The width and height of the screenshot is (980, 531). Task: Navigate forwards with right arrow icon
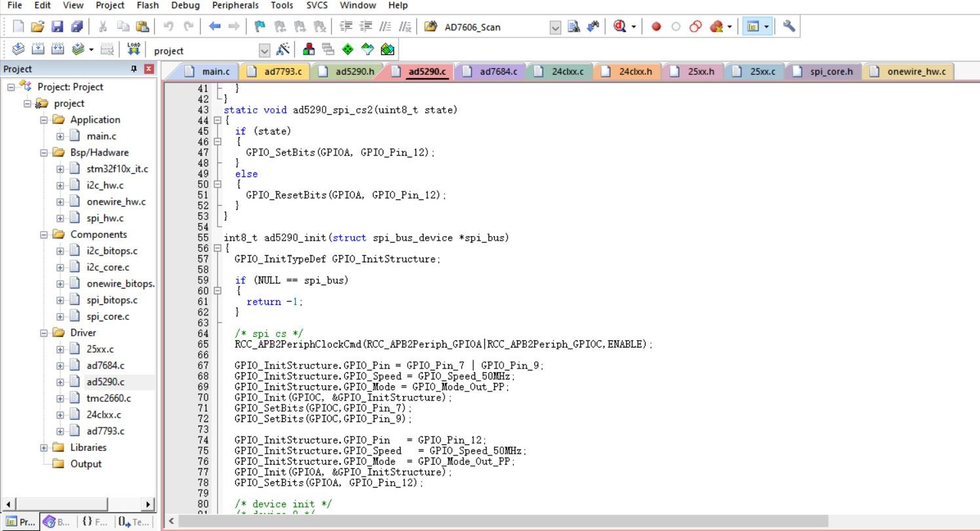[233, 26]
